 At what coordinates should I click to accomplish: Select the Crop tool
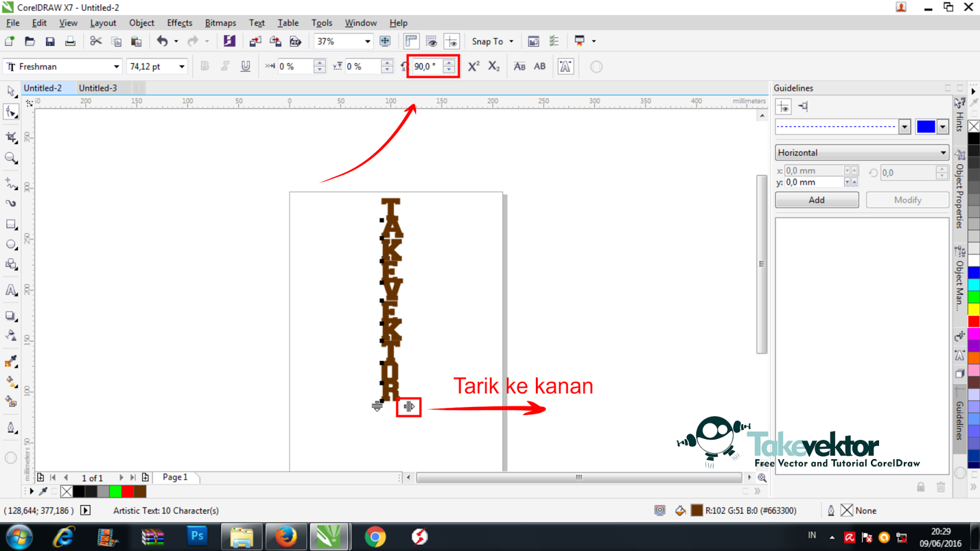pyautogui.click(x=11, y=137)
